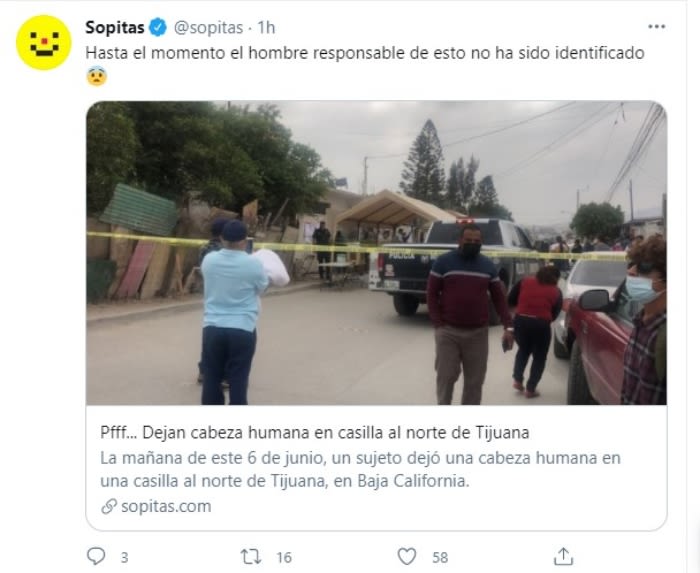Click the tweet text about hombre responsable
This screenshot has width=700, height=573.
click(x=365, y=53)
